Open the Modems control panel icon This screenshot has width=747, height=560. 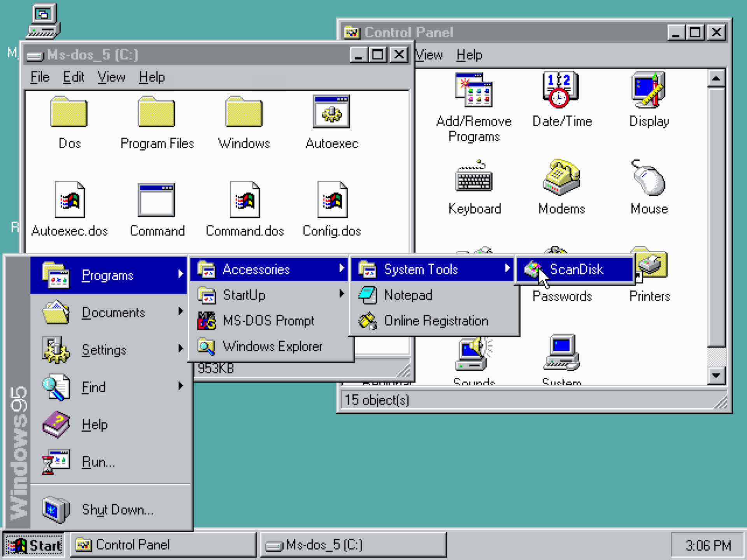[x=561, y=177]
